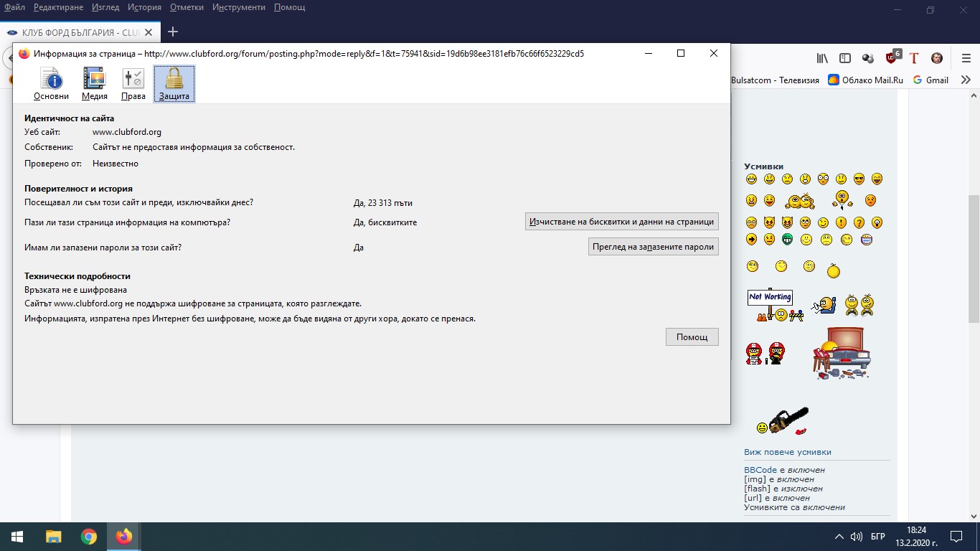Open the Права permissions tab
Image resolution: width=980 pixels, height=551 pixels.
click(x=133, y=84)
